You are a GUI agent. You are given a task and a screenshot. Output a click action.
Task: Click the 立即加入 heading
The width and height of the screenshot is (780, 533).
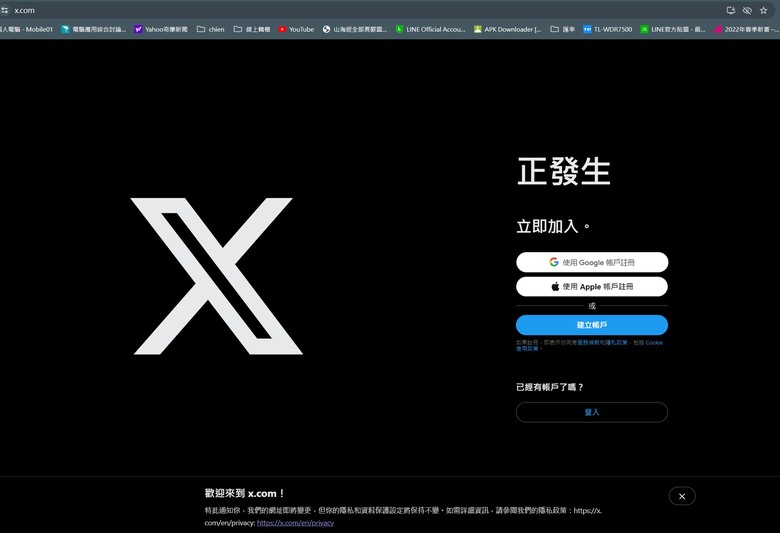click(553, 226)
